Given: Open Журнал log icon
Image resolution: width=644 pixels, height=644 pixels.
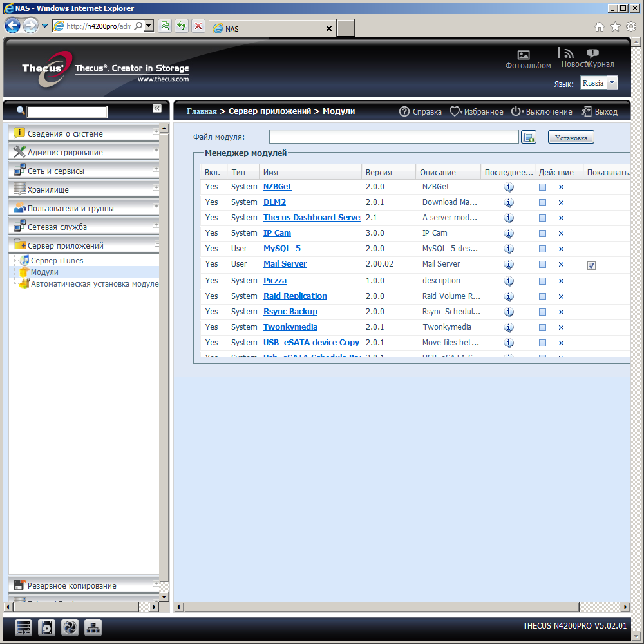Looking at the screenshot, I should pos(592,53).
